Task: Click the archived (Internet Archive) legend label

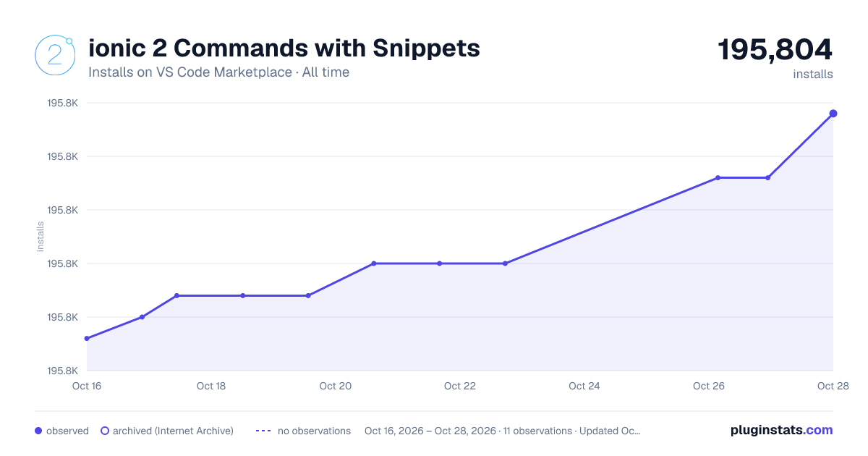Action: (173, 431)
